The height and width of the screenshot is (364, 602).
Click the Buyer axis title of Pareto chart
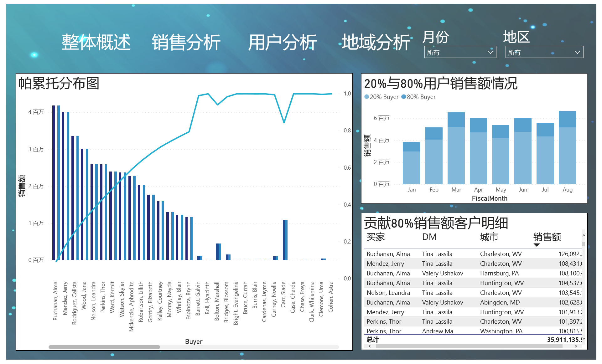click(x=194, y=341)
